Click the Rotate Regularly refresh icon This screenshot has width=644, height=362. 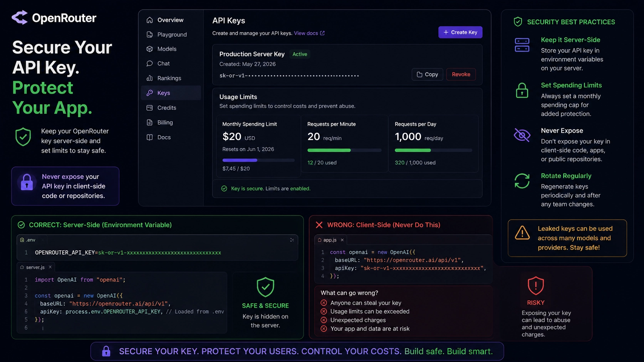[x=522, y=181]
